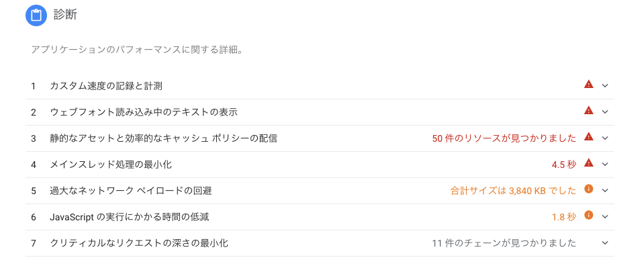Select the 11 件のチェーンが見つかりました text

[504, 243]
